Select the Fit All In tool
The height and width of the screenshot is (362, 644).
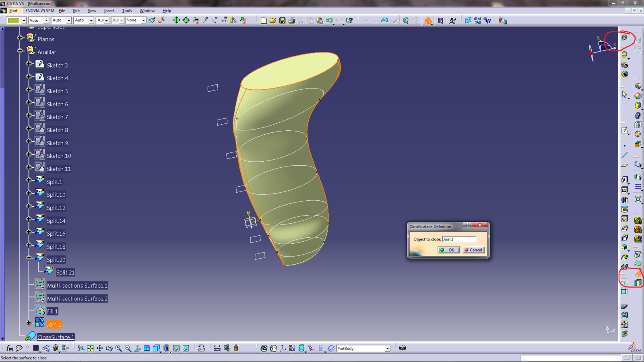click(91, 348)
